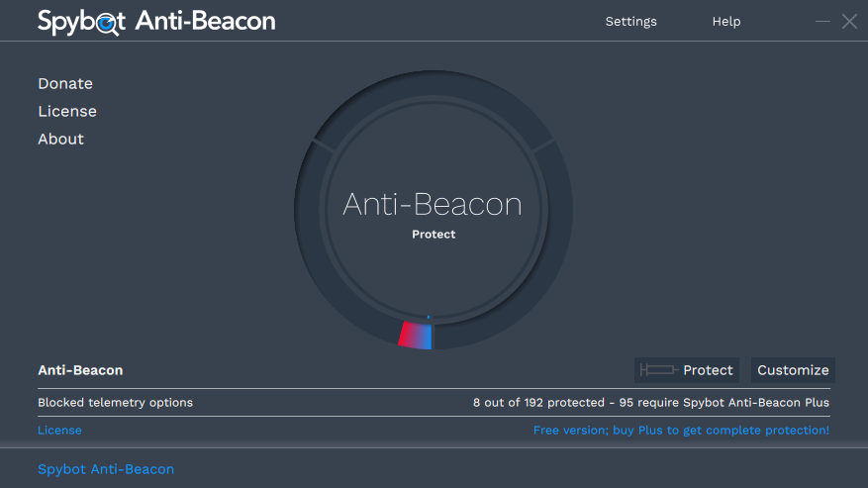Select the white License sidebar entry
Viewport: 868px width, 488px height.
point(67,111)
